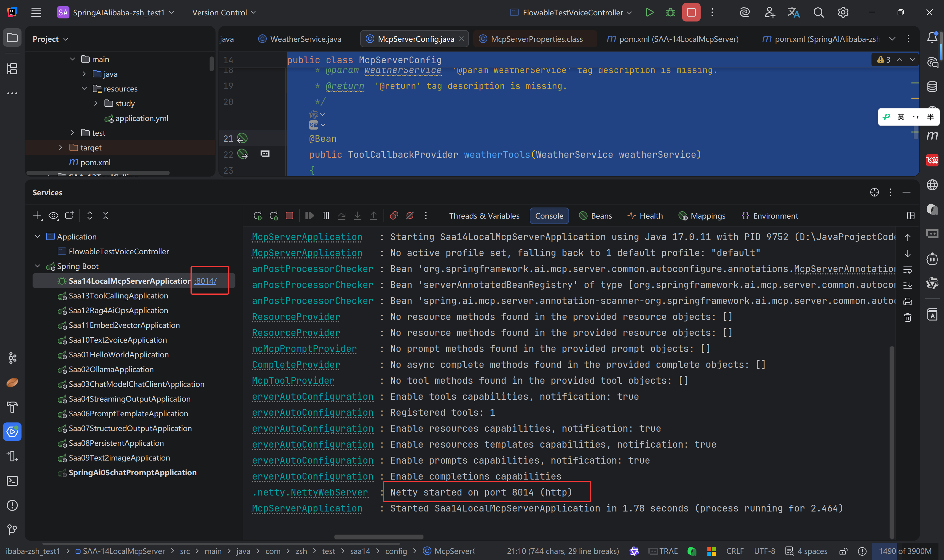Collapse the Spring Boot services node
This screenshot has width=944, height=560.
pyautogui.click(x=37, y=266)
